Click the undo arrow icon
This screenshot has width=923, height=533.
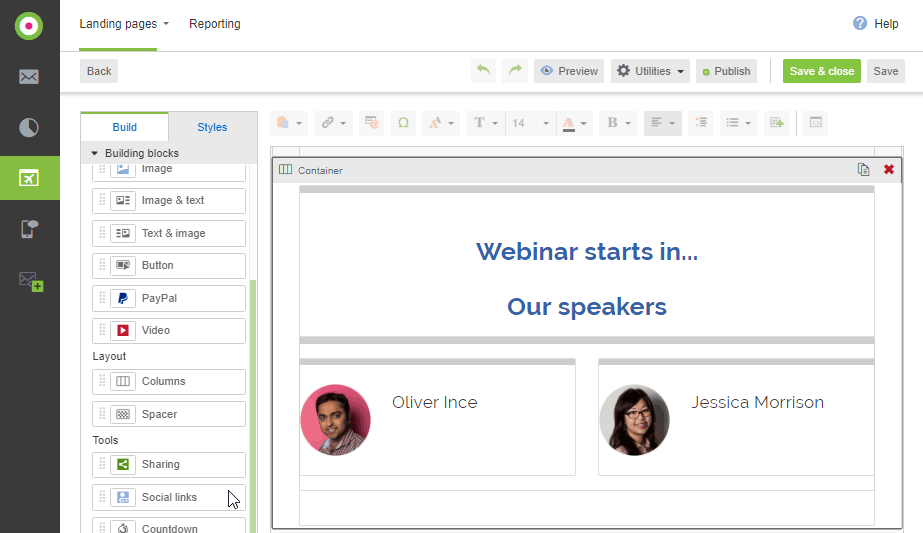pos(484,71)
